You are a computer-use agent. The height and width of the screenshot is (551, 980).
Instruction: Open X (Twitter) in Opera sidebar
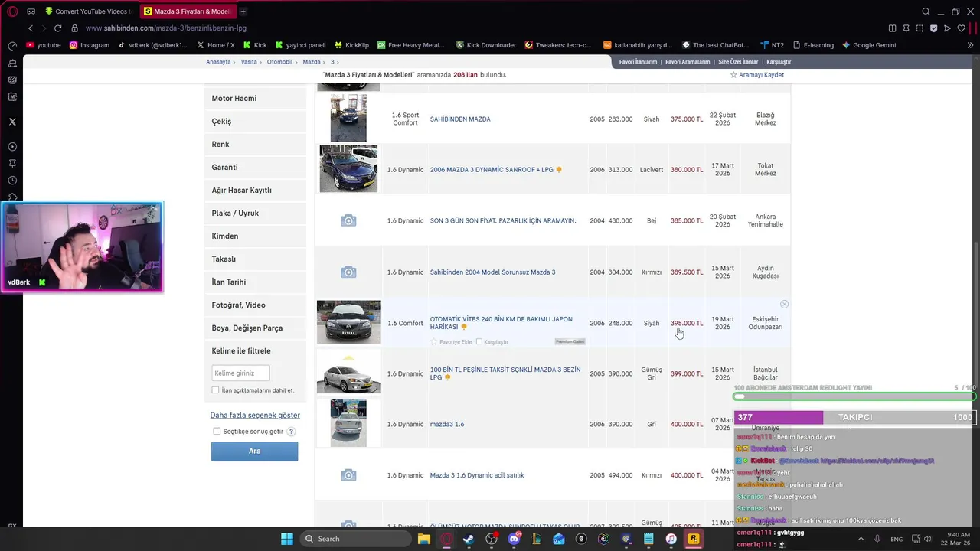click(12, 122)
